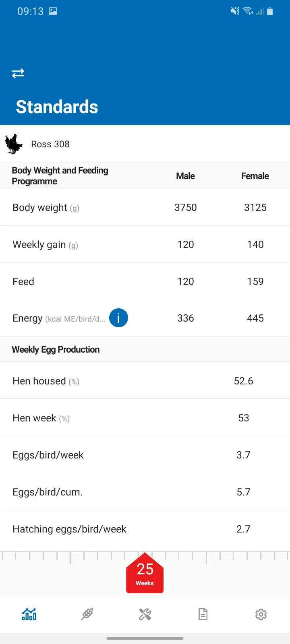290x644 pixels.
Task: Tap the Wi-Fi status bar icon
Action: click(x=248, y=11)
